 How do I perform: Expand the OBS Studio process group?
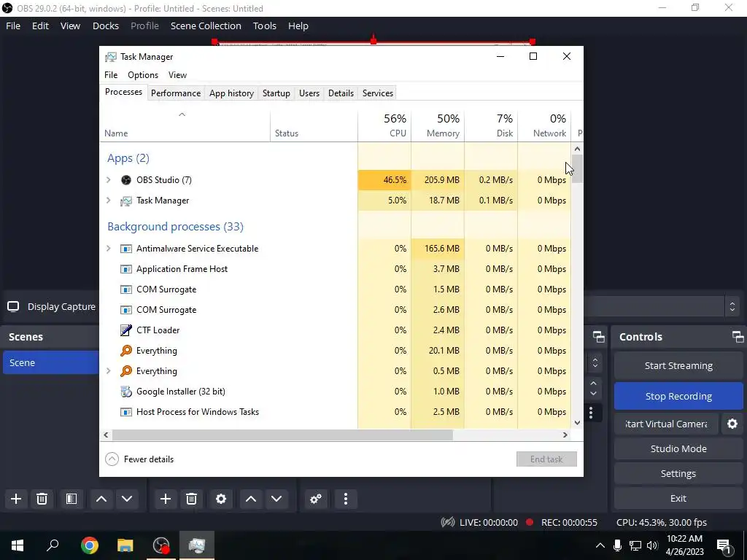tap(108, 179)
